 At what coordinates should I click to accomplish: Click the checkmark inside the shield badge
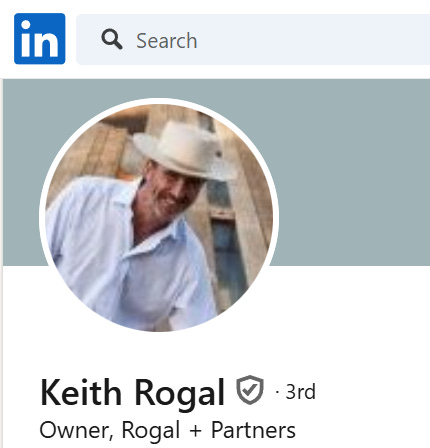point(250,389)
